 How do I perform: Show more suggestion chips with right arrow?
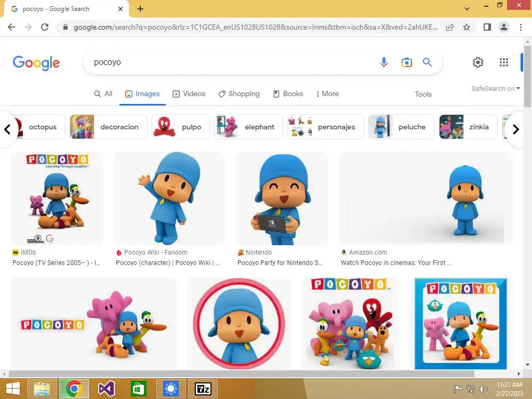tap(516, 129)
